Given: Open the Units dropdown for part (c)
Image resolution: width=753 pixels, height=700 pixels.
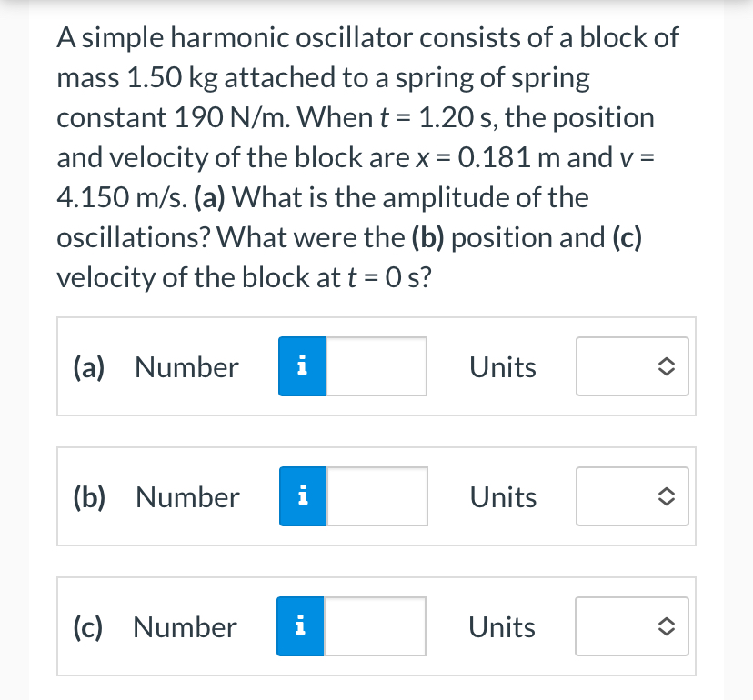Looking at the screenshot, I should click(x=632, y=626).
